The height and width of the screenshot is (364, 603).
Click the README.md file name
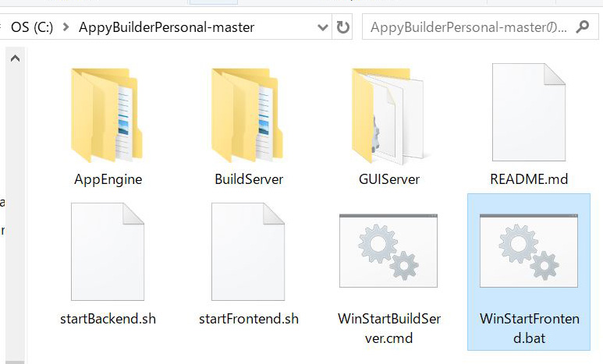pos(529,179)
